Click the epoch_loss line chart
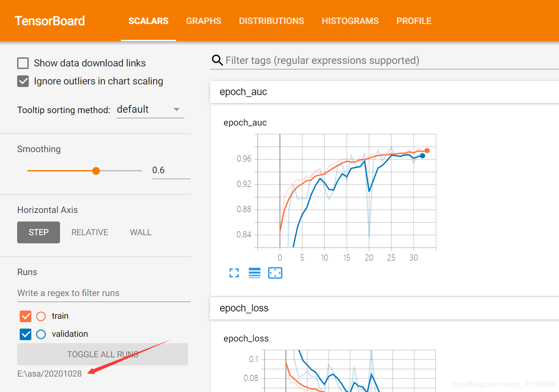The width and height of the screenshot is (559, 392). [x=350, y=371]
